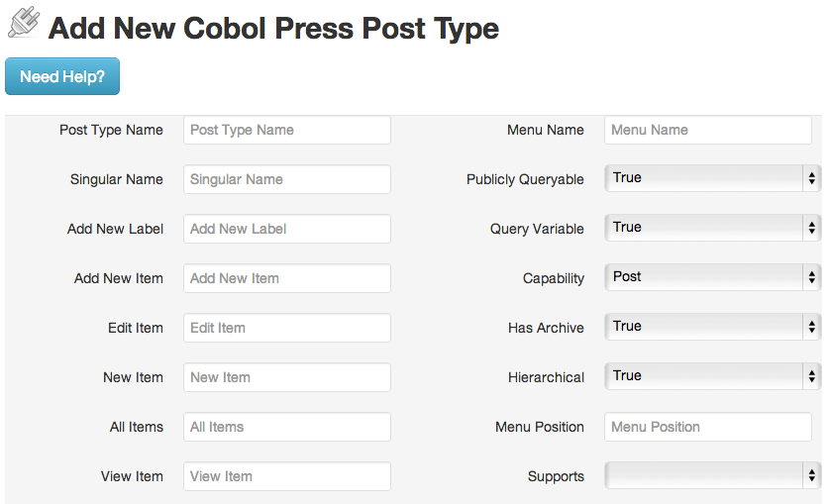Focus the Menu Name input field
This screenshot has height=504, width=830.
[x=708, y=131]
